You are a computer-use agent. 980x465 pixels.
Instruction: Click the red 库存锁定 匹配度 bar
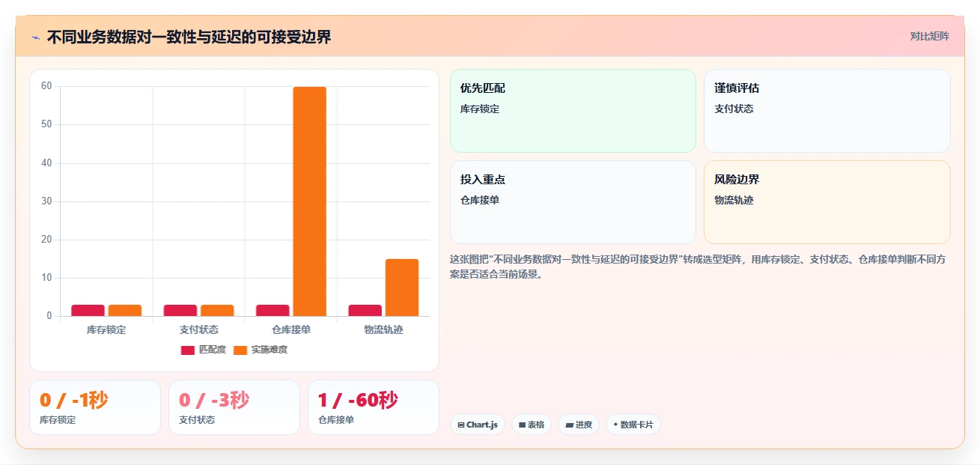(x=88, y=310)
